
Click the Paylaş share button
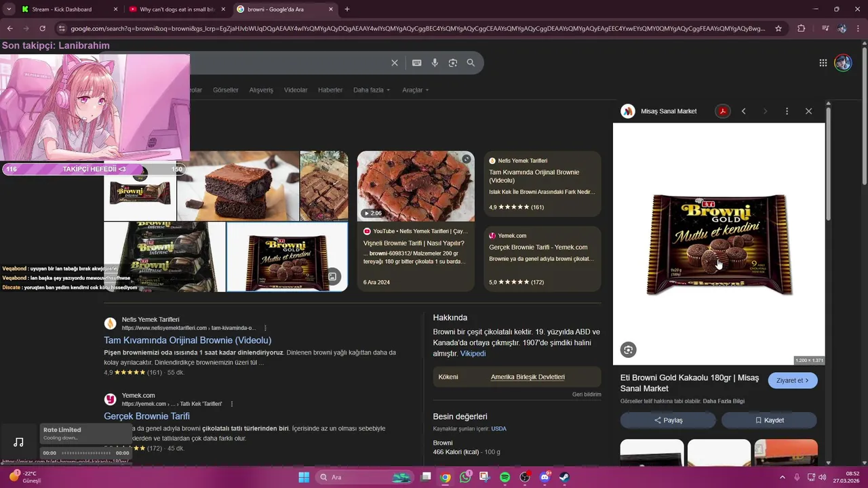point(668,420)
